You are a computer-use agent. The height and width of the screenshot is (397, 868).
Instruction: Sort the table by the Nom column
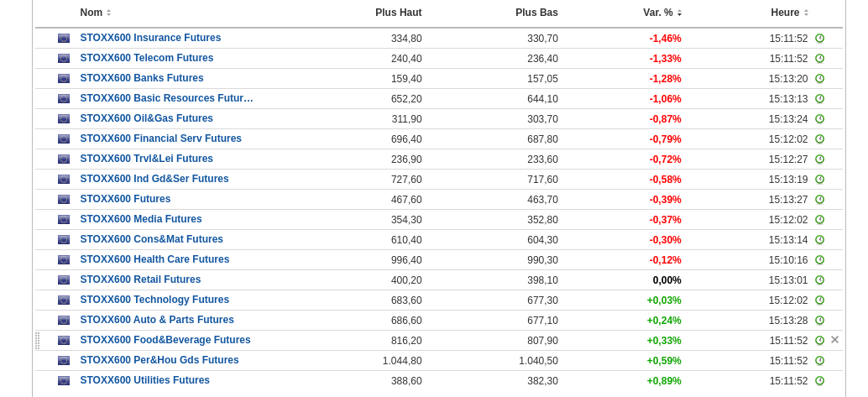click(x=92, y=13)
